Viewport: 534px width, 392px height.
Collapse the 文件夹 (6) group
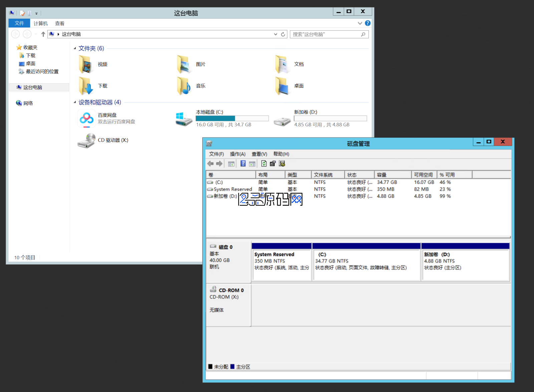click(75, 49)
